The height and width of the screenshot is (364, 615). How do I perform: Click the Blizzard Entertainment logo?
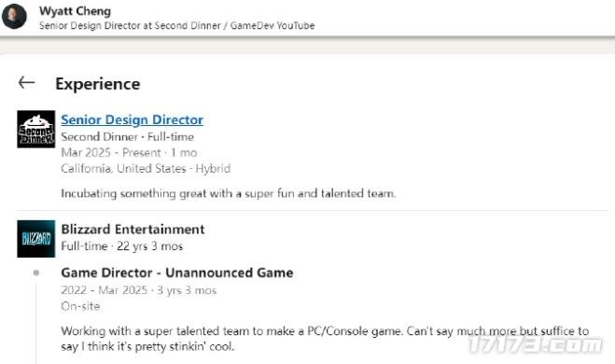[36, 239]
